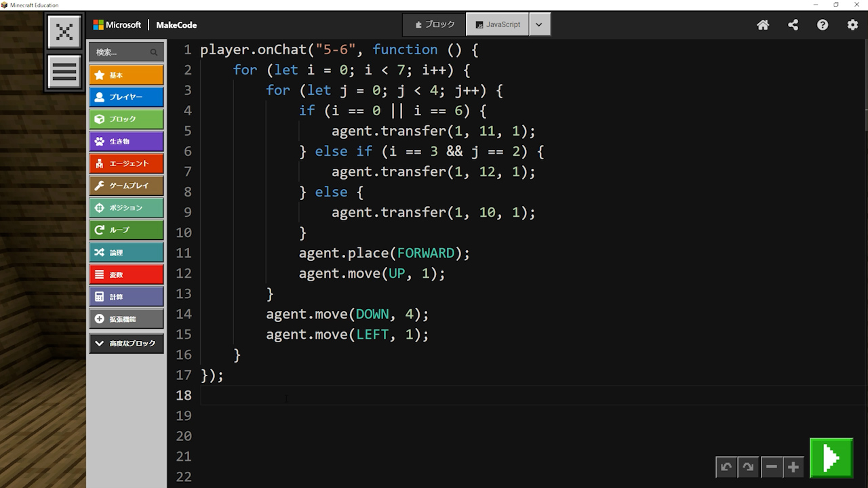Open the Home icon in header
Viewport: 868px width, 488px height.
tap(763, 25)
